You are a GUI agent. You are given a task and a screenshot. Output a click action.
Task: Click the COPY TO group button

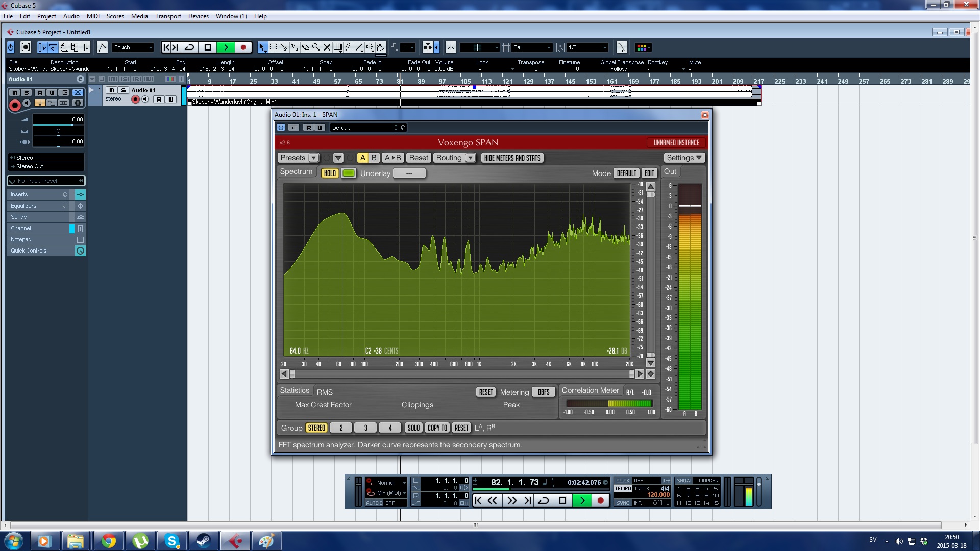pos(437,428)
